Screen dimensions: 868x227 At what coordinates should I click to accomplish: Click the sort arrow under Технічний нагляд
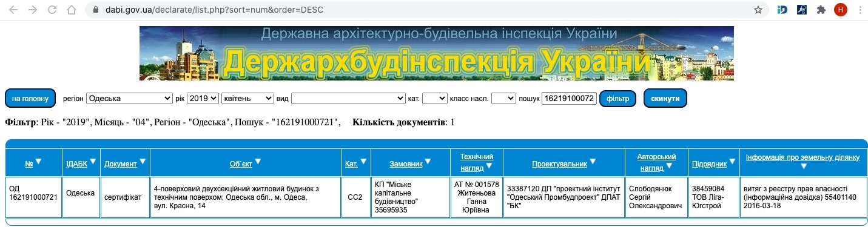[489, 166]
